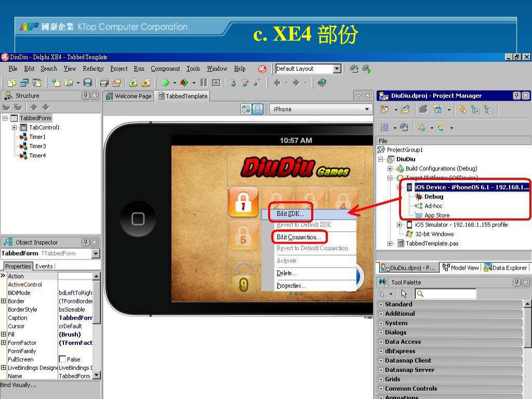Click the Save floppy disk toolbar icon

point(87,83)
